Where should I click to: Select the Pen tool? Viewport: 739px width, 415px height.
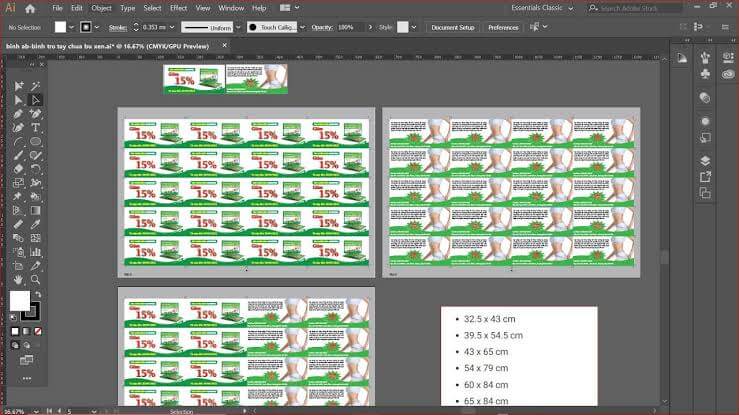18,114
